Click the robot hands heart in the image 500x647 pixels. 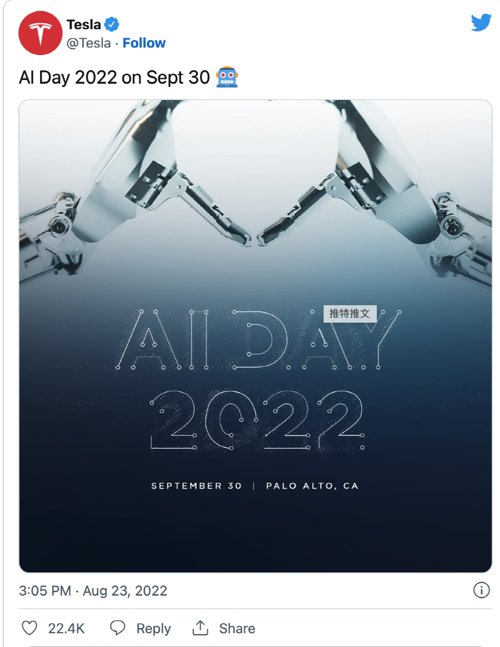click(255, 182)
